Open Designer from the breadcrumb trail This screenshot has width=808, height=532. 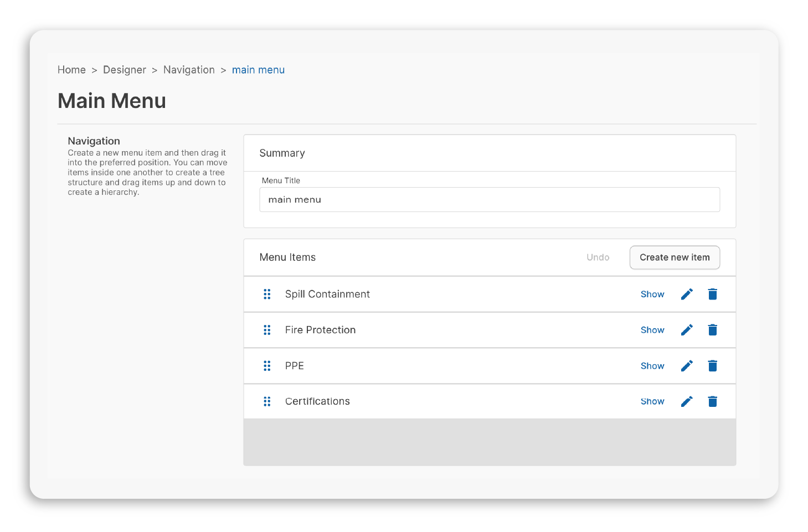click(124, 70)
